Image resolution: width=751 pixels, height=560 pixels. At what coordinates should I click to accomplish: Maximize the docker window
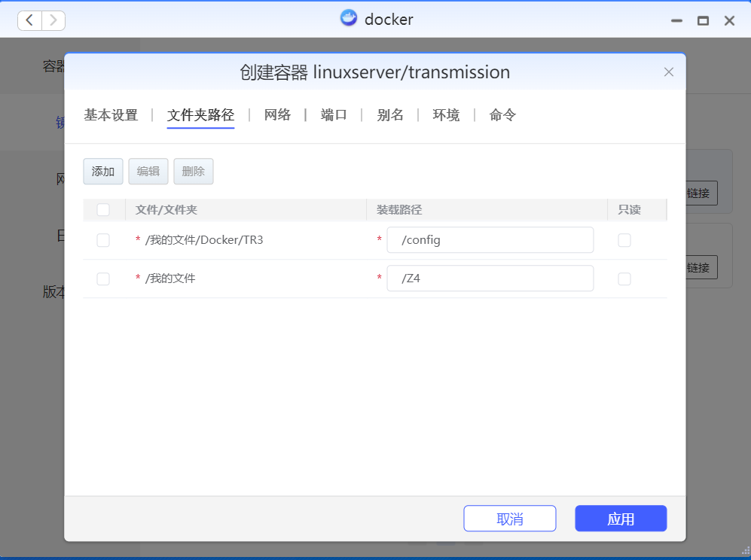[703, 20]
